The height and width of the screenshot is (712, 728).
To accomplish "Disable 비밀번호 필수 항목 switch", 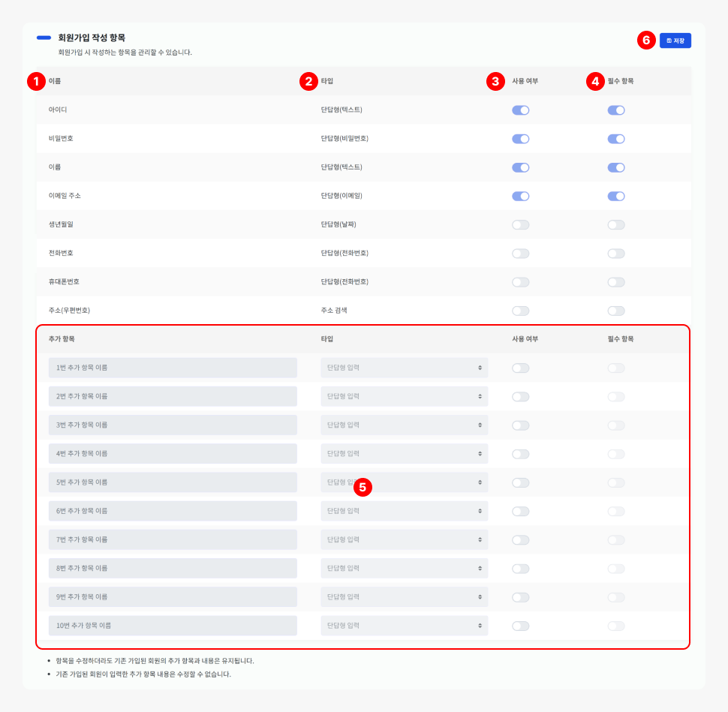I will click(615, 139).
